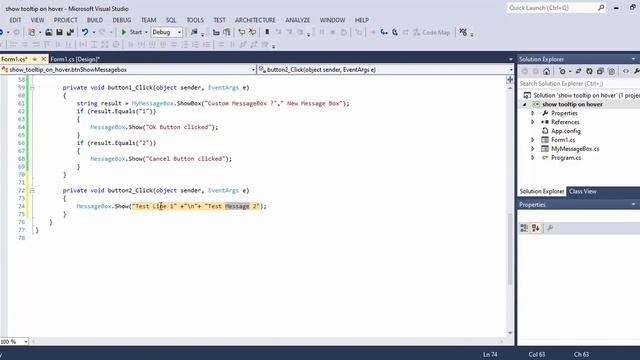Click the toolbar icon right of Code Map

[463, 32]
